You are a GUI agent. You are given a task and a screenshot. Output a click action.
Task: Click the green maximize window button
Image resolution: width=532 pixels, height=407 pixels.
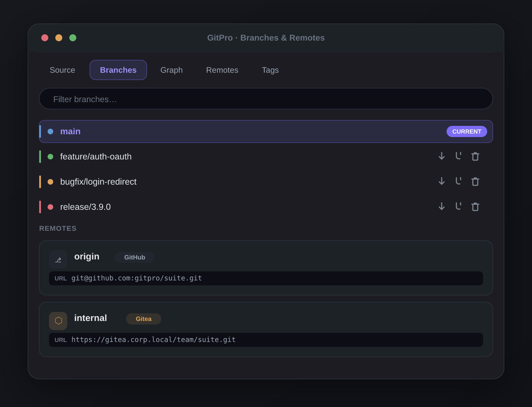tap(73, 38)
